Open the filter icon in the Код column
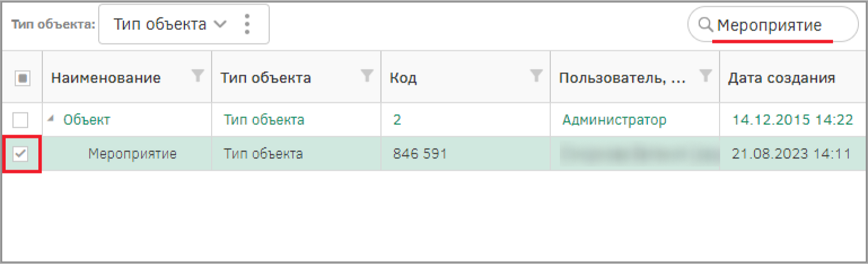 (536, 75)
